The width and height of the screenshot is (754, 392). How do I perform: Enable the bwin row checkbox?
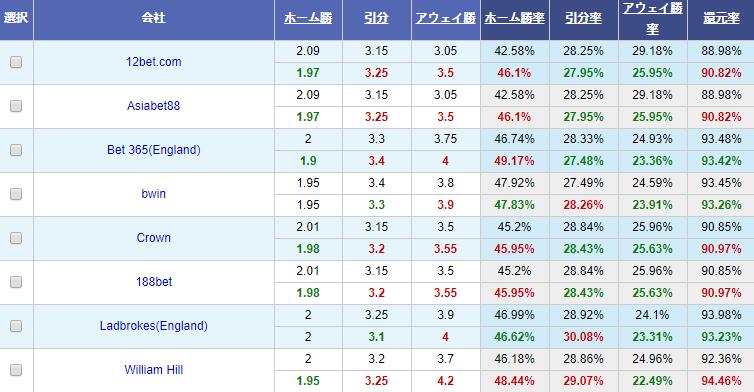pyautogui.click(x=16, y=194)
